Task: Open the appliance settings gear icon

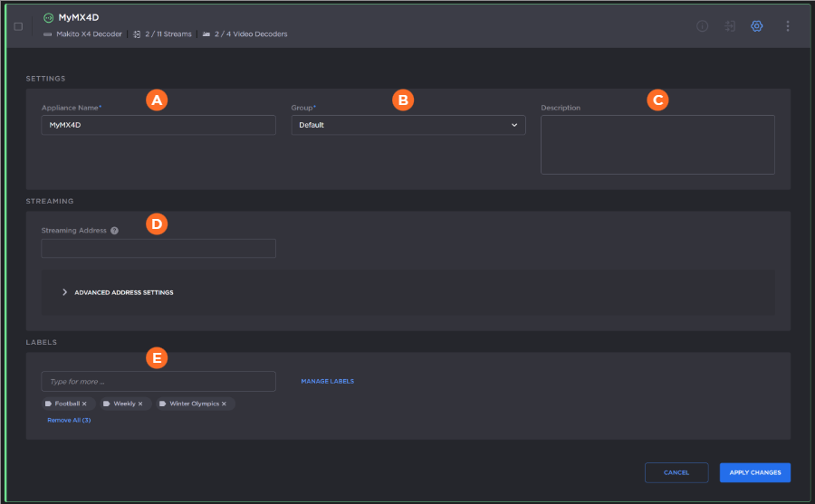Action: click(757, 26)
